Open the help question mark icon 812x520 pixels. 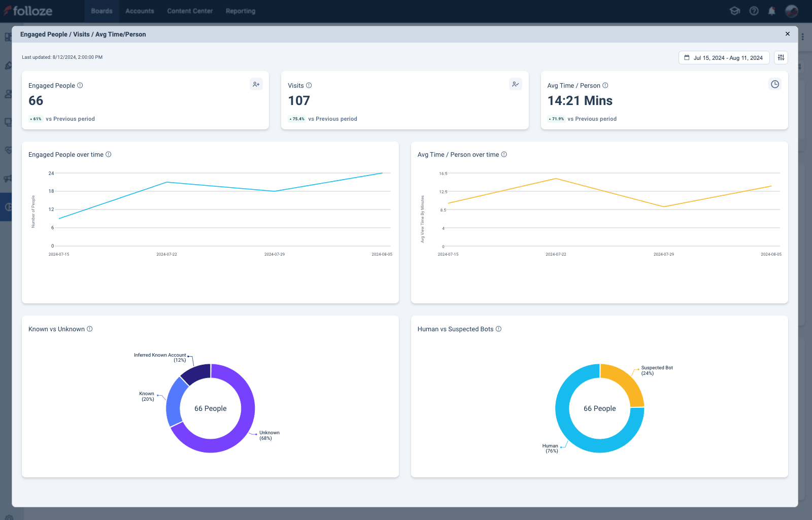click(x=754, y=11)
